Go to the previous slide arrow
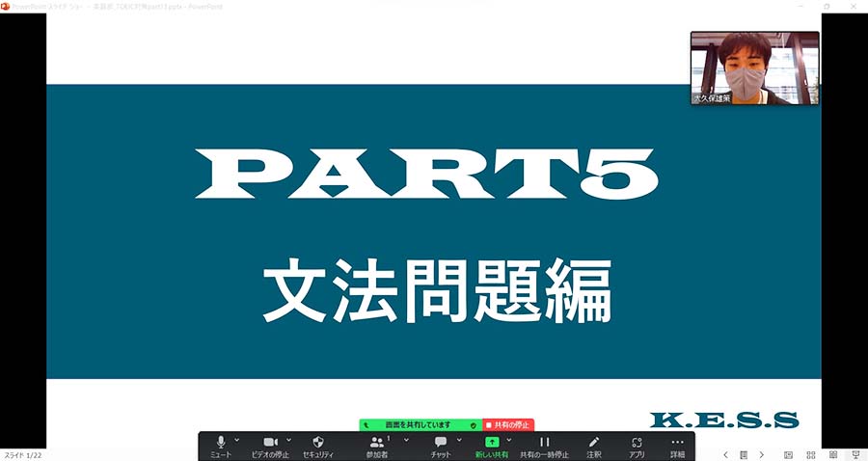Viewport: 868px width, 461px height. [725, 454]
